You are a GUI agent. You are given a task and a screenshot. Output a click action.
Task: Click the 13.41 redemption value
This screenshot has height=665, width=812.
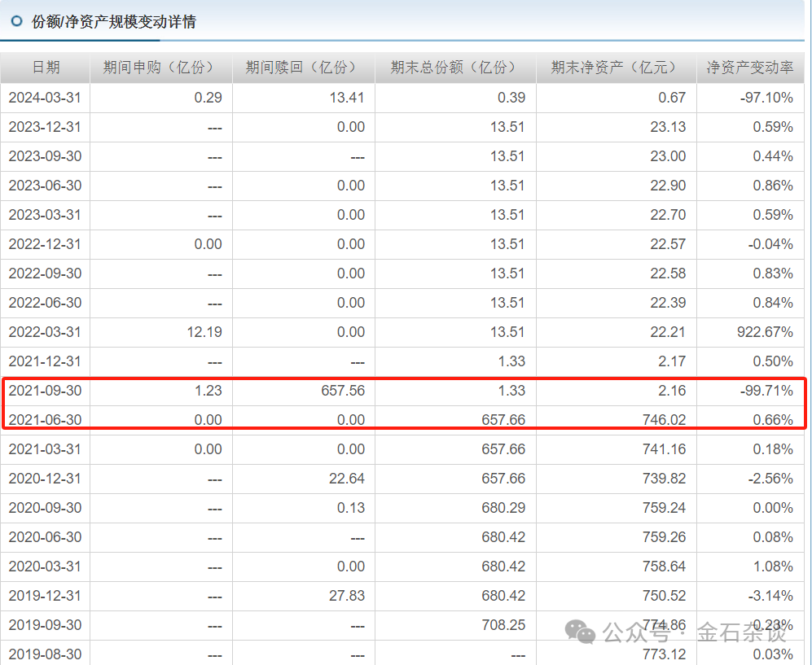pyautogui.click(x=347, y=98)
